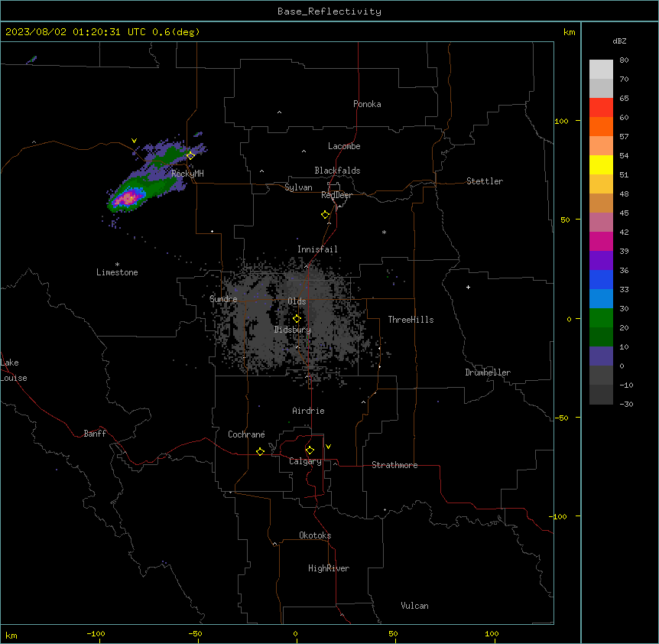Select the magenta 39-42 dBZ legend swatch

601,241
